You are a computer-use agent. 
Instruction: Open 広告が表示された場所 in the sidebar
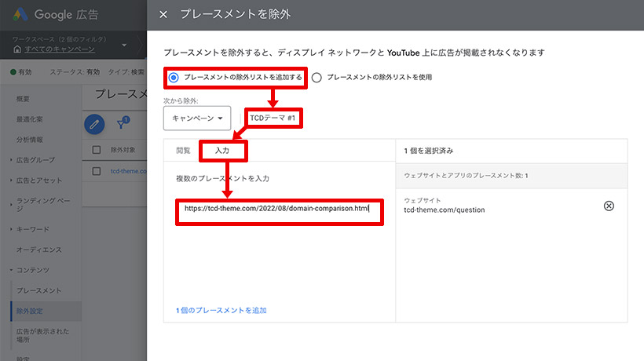(42, 336)
